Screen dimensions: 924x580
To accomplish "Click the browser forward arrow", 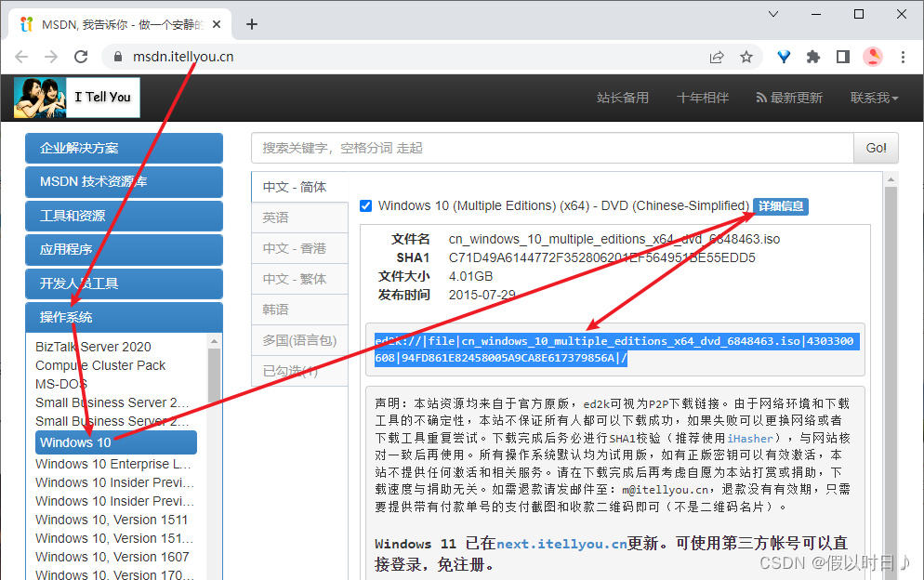I will pos(51,57).
